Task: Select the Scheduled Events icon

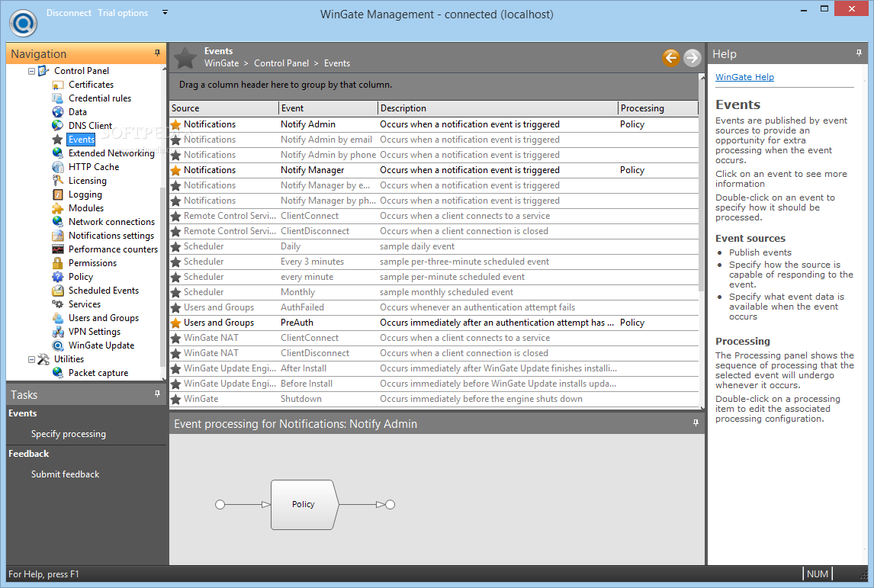Action: 57,291
